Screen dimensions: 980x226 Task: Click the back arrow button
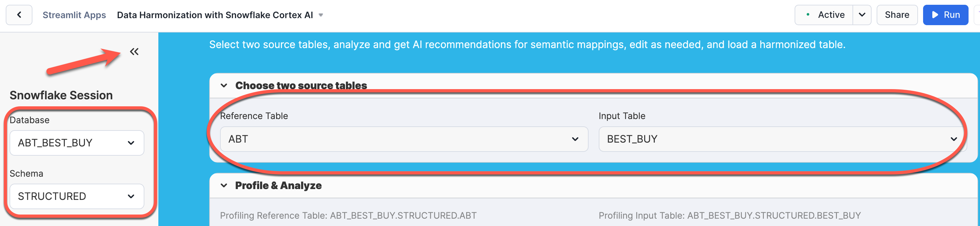(19, 15)
